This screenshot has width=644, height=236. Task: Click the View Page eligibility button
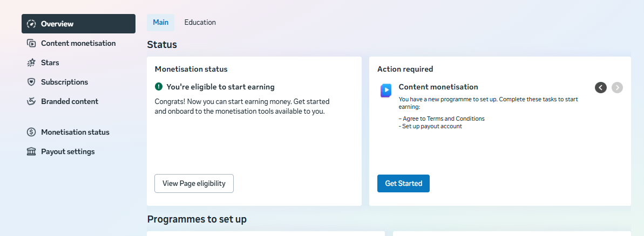pyautogui.click(x=194, y=183)
